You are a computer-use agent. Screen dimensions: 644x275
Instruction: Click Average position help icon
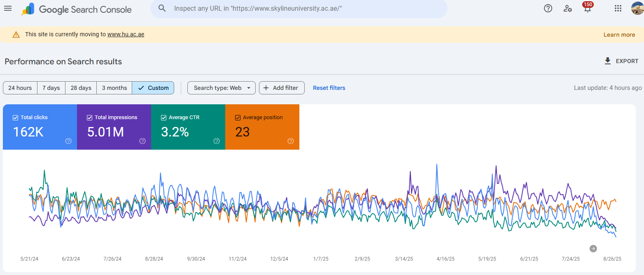tap(291, 141)
